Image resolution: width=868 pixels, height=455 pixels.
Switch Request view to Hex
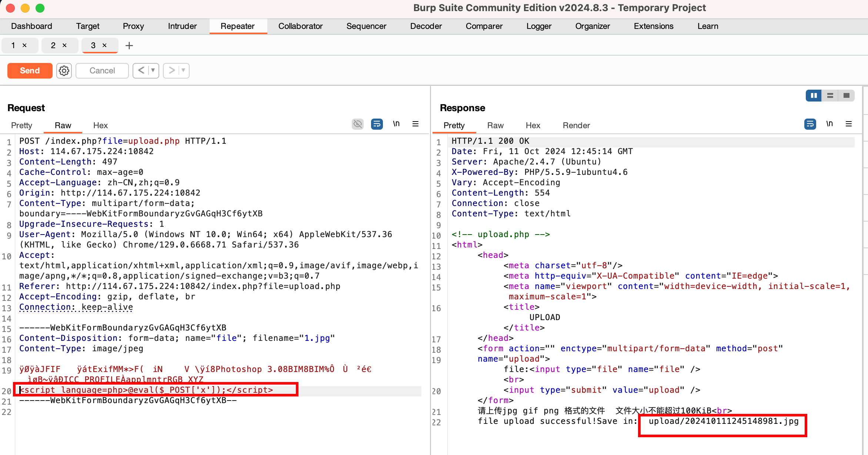[100, 125]
